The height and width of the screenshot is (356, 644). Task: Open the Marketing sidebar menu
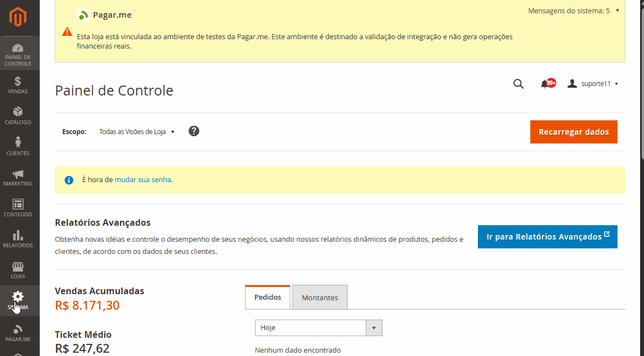pyautogui.click(x=18, y=177)
